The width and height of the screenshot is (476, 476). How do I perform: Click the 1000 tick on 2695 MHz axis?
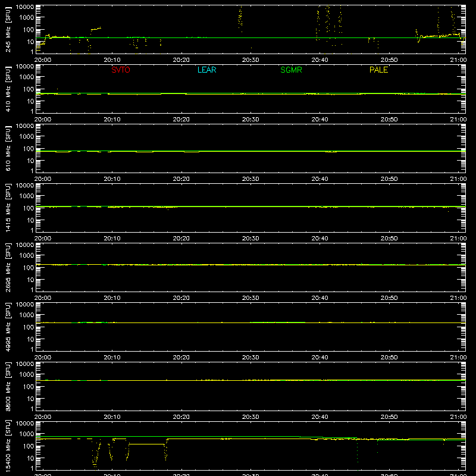point(27,256)
